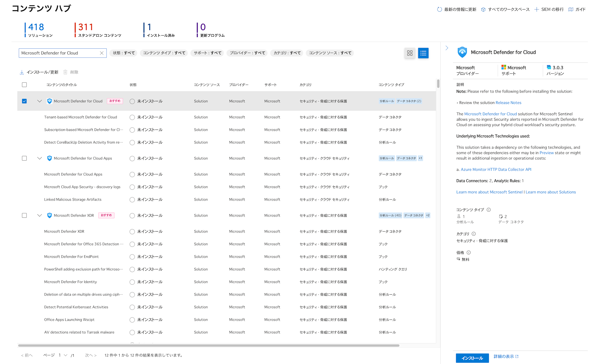Collapse the Microsoft Defender XDR group
This screenshot has height=364, width=601.
tap(39, 215)
